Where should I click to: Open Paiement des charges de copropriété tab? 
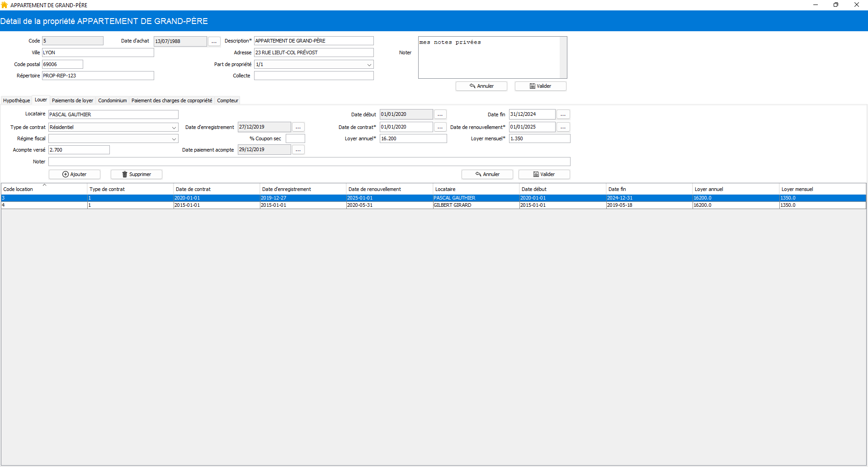coord(172,100)
